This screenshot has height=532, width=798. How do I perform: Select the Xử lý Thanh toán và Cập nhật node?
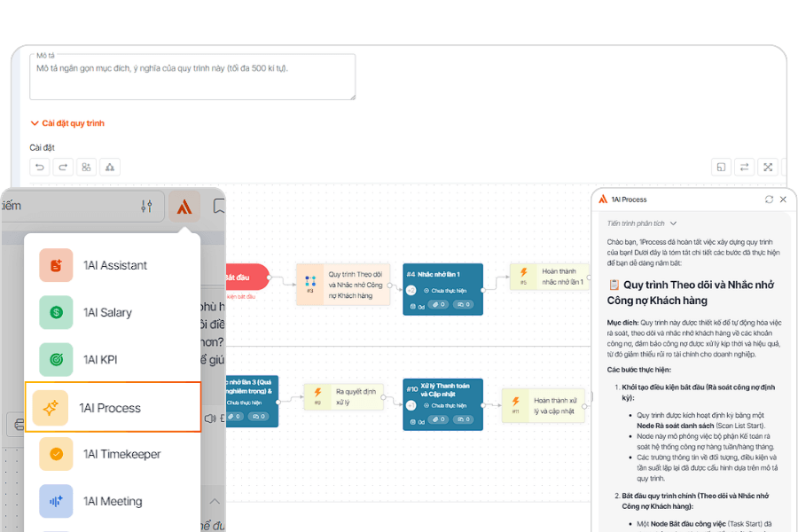[x=442, y=403]
